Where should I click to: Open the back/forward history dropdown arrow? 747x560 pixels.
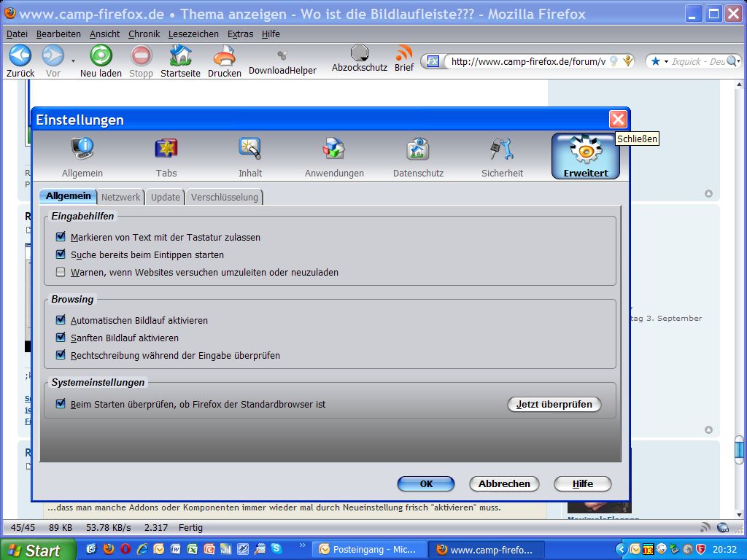[x=73, y=61]
